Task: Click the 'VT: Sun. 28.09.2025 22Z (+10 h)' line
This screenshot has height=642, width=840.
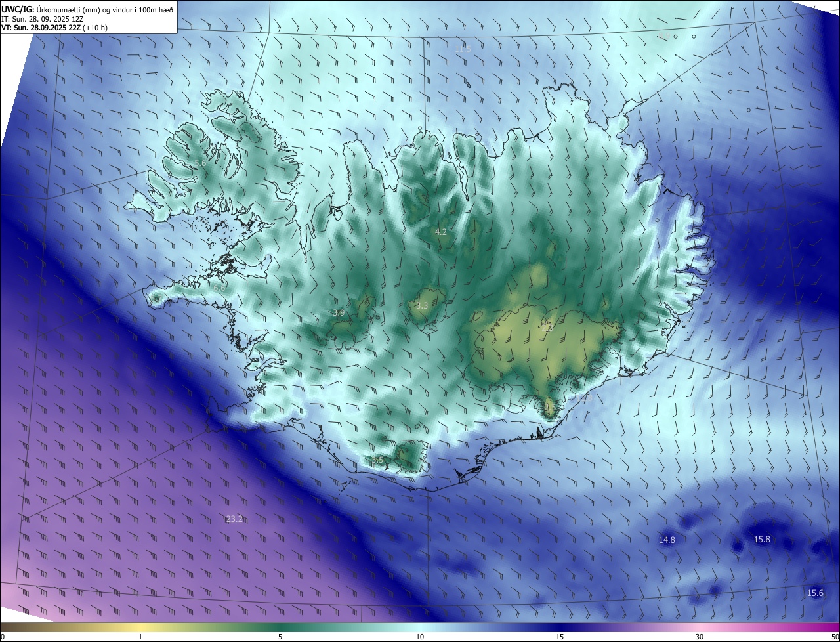Action: coord(54,28)
